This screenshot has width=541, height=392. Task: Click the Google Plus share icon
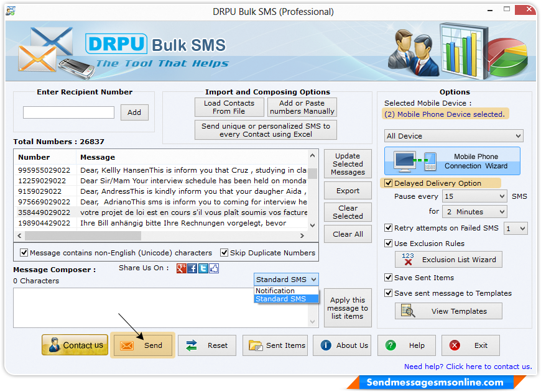182,268
